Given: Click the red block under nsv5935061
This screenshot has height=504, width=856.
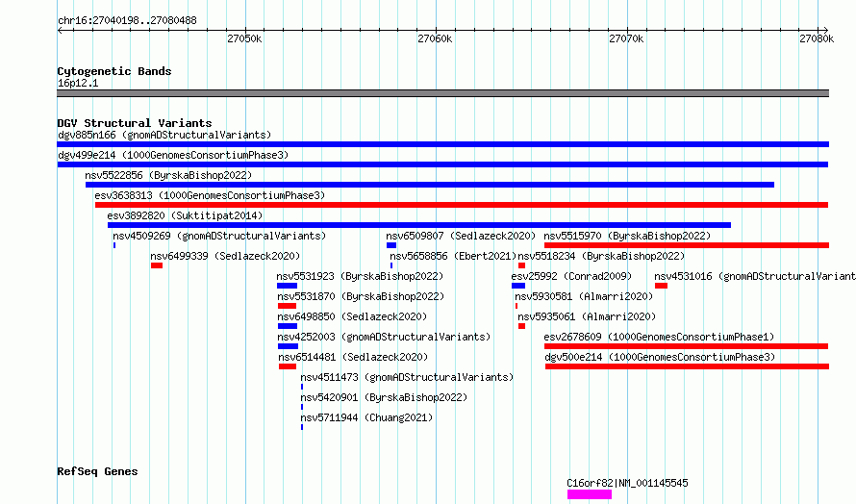Looking at the screenshot, I should click(522, 326).
